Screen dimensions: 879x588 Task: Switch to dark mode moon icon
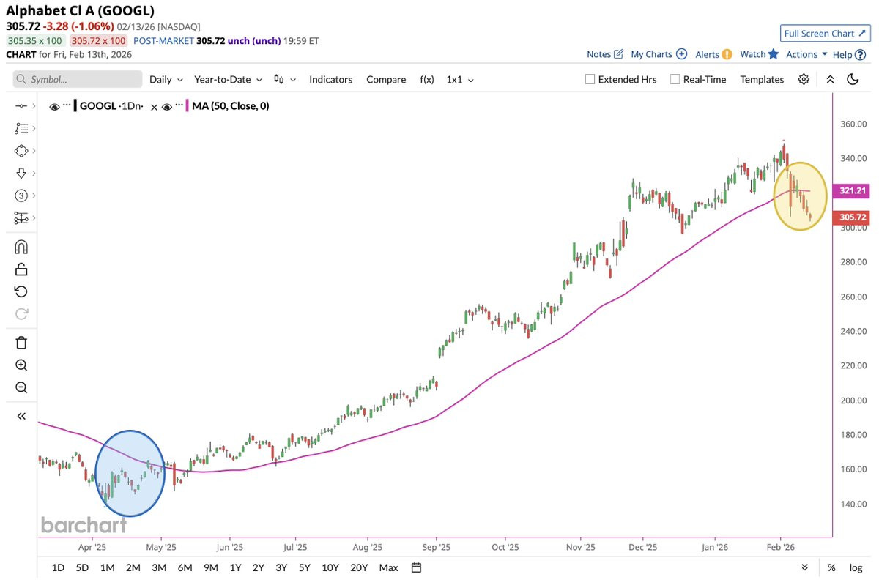852,79
